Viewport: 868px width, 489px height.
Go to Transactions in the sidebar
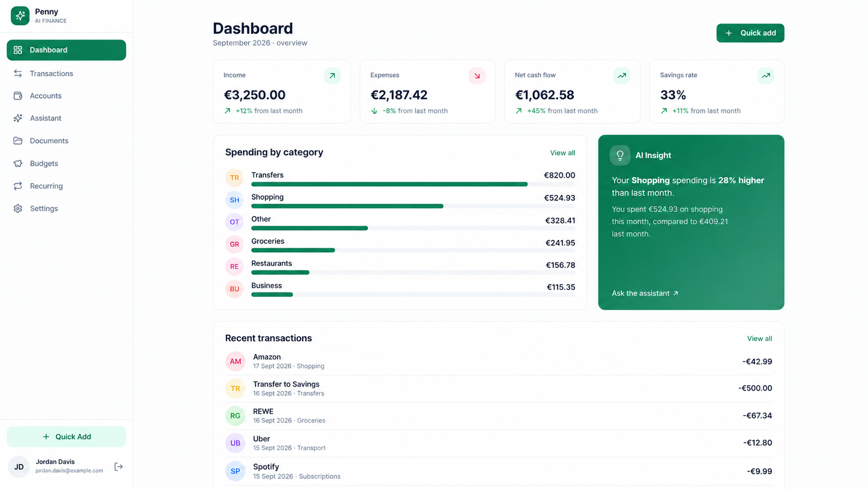(x=66, y=73)
